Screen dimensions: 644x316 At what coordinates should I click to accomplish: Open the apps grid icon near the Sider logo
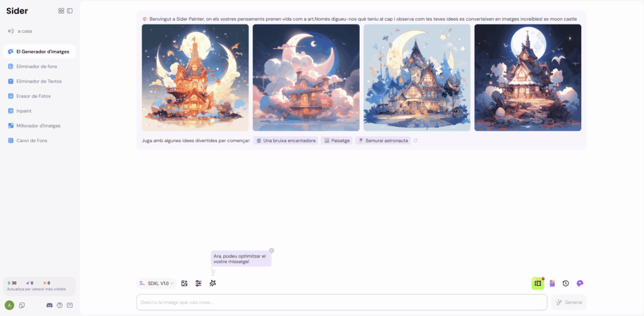click(61, 11)
